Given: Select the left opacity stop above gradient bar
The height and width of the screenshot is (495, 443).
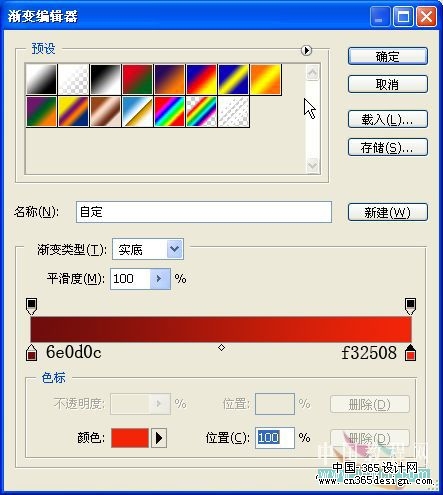Looking at the screenshot, I should (31, 306).
